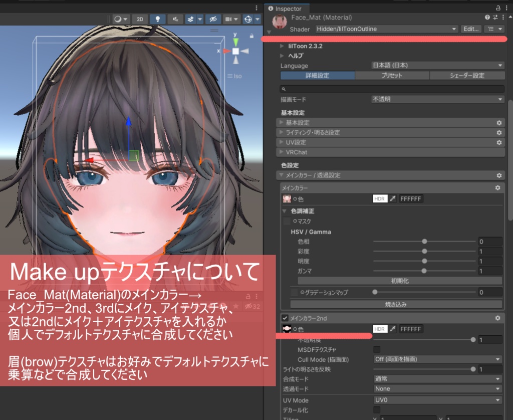Toggle scene lighting with the light bulb icon
Viewport: 513px width, 420px height.
pyautogui.click(x=157, y=19)
